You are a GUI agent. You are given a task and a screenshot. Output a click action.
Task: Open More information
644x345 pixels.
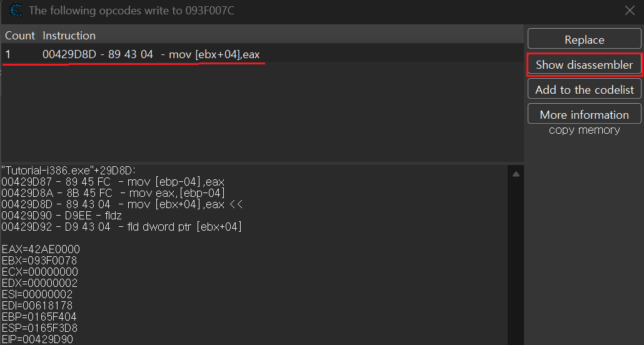[x=584, y=115]
